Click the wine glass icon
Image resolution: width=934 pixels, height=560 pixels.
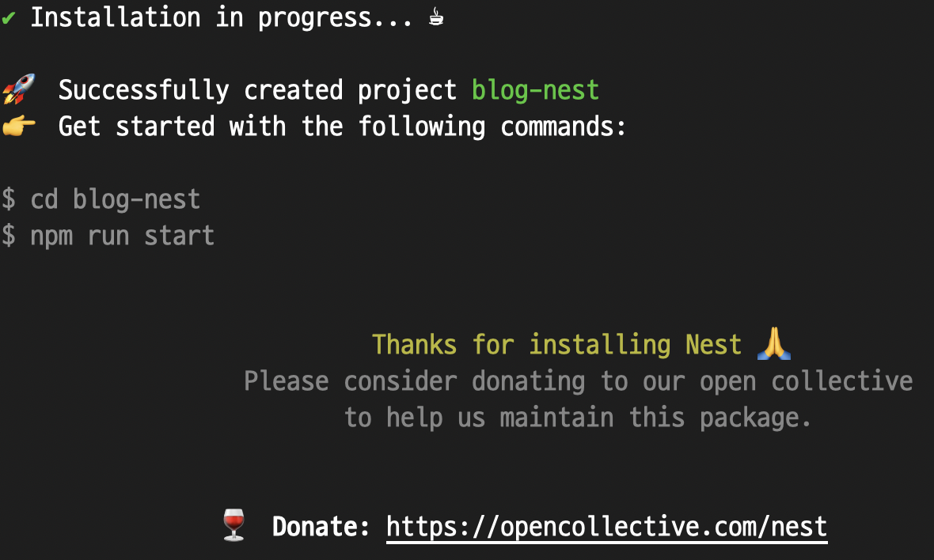(x=233, y=524)
